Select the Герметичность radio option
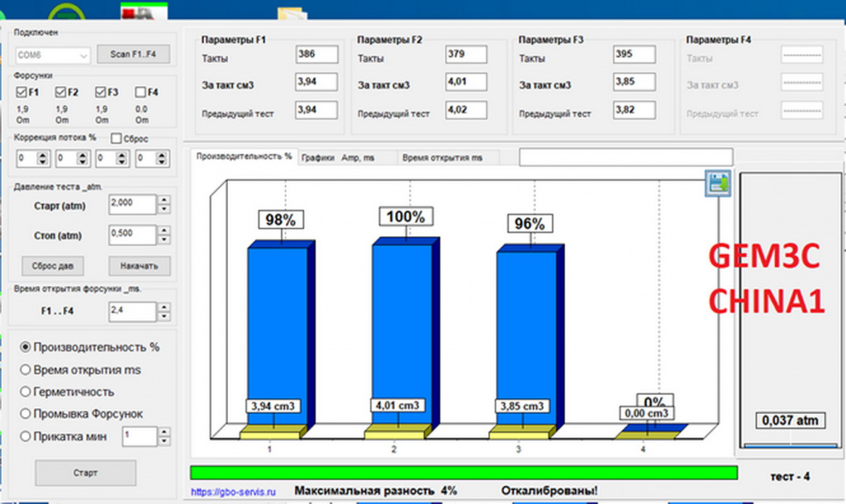The image size is (846, 504). [26, 392]
